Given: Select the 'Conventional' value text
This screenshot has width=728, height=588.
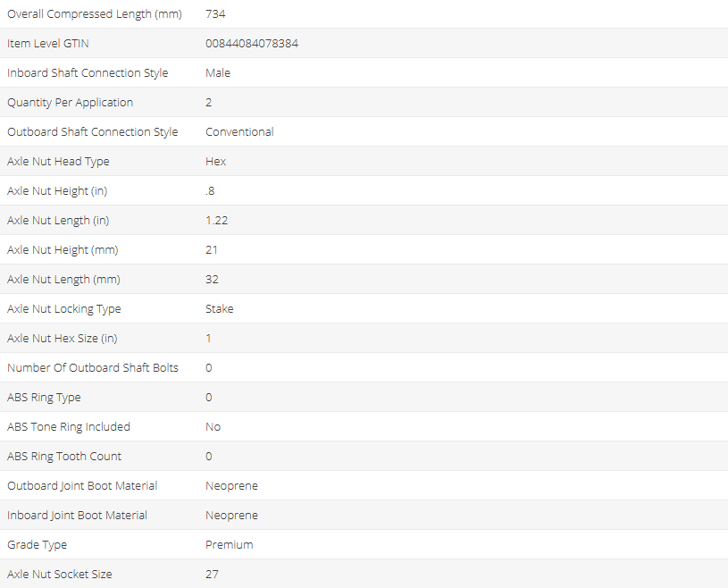Looking at the screenshot, I should coord(239,132).
